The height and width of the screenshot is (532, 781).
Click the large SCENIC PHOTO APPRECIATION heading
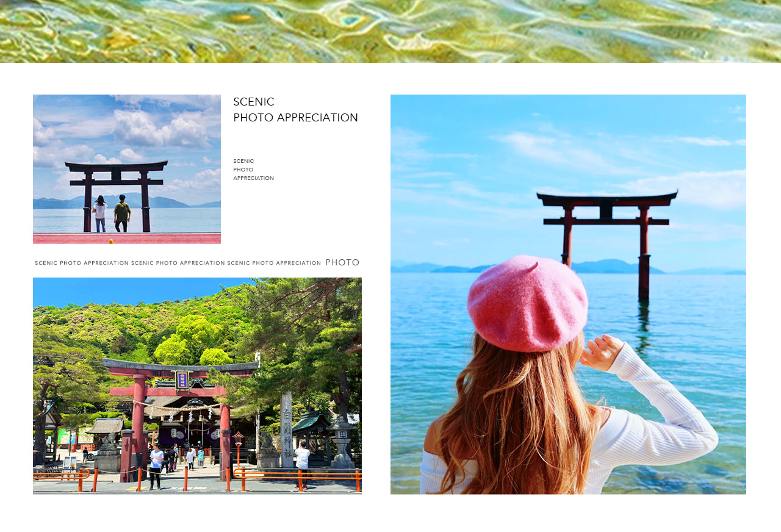[296, 109]
